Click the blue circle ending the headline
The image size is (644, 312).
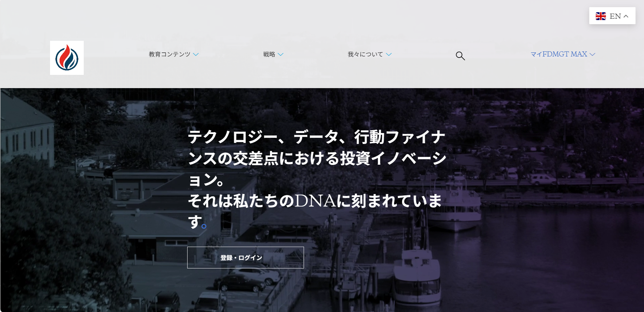[x=204, y=226]
